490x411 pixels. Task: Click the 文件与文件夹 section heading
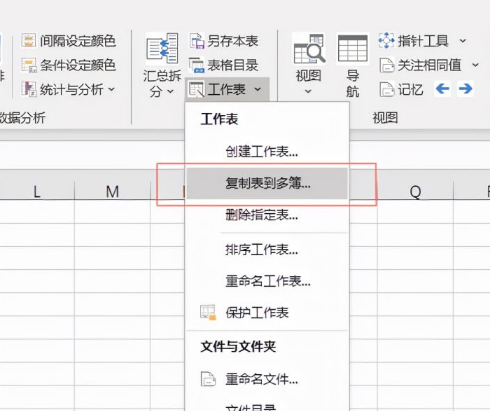[238, 347]
